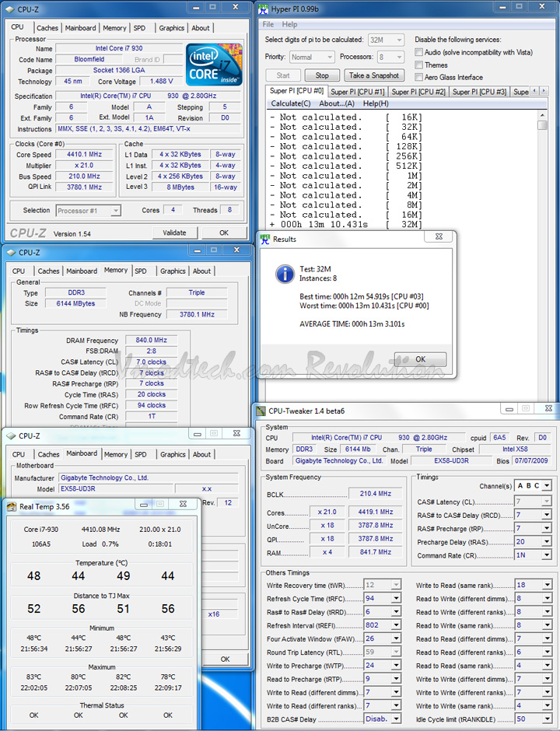This screenshot has width=560, height=731.
Task: Click Take a Snapshot button
Action: pos(374,75)
